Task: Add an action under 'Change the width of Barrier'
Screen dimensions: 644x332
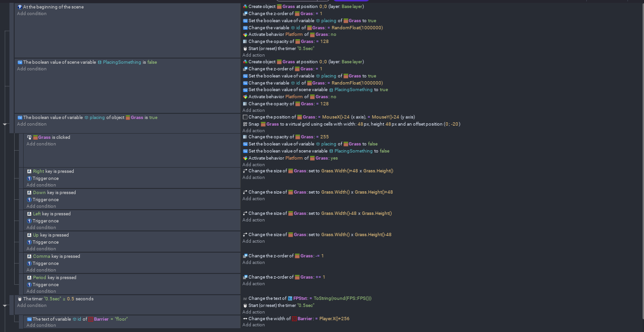Action: (253, 325)
